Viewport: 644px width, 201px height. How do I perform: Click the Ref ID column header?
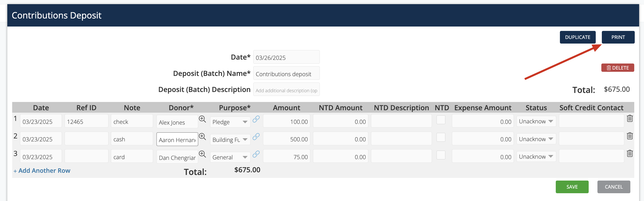coord(86,108)
